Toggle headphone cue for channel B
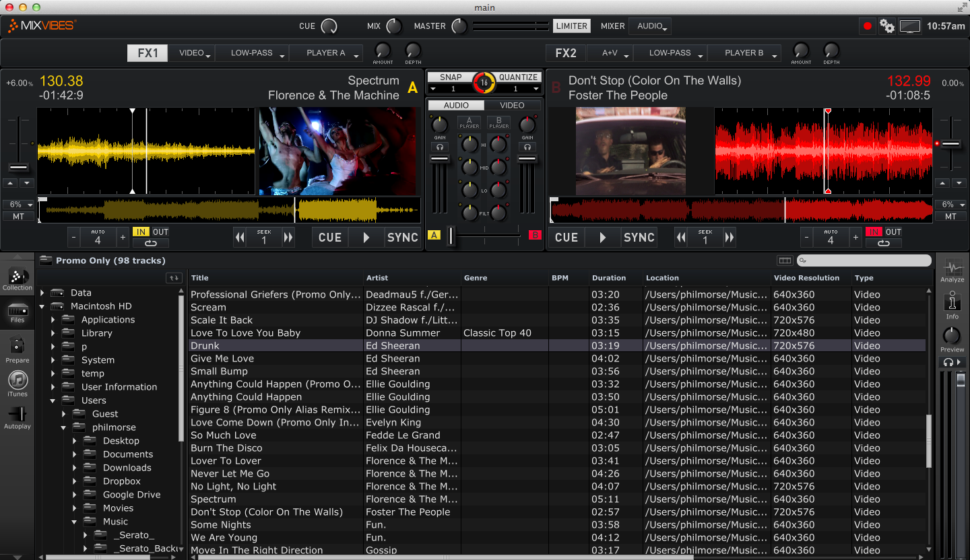 point(527,147)
